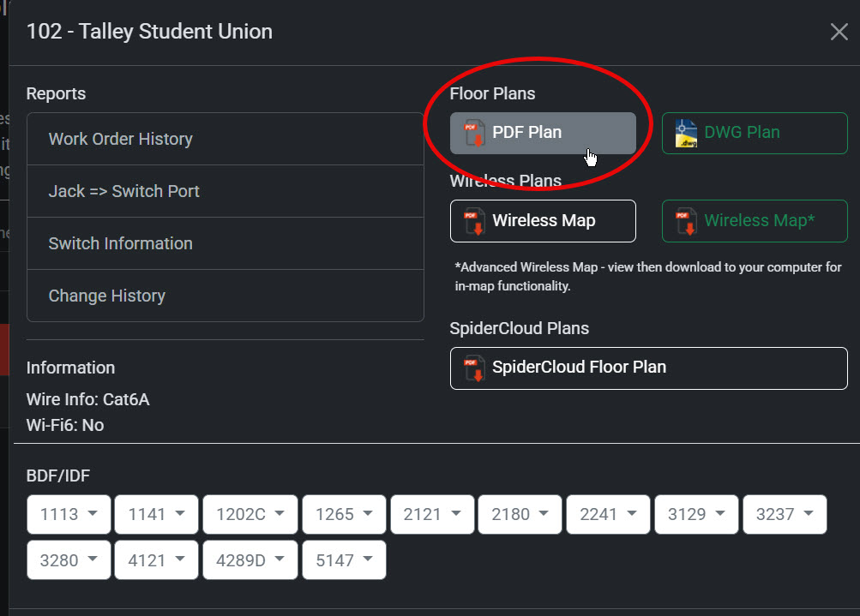Viewport: 860px width, 616px height.
Task: Open the 2121 closet dropdown
Action: [x=432, y=514]
